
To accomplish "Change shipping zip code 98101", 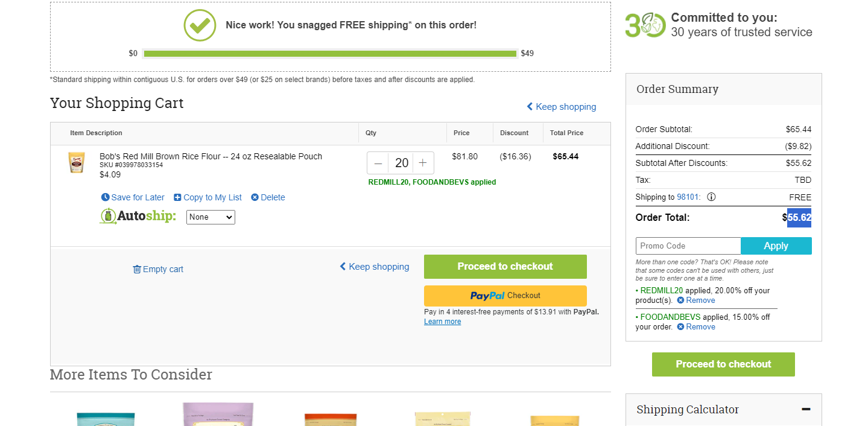I will 689,197.
